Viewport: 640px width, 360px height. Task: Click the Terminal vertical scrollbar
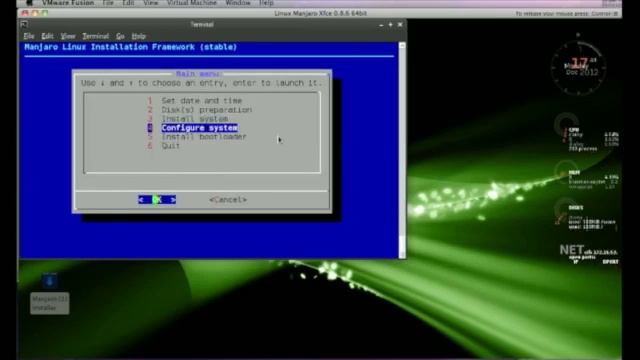[x=402, y=149]
